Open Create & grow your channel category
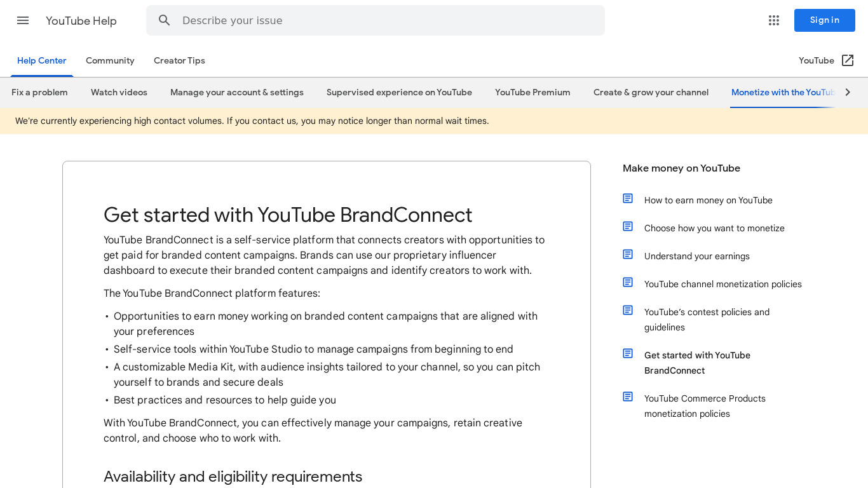The image size is (868, 488). (651, 93)
